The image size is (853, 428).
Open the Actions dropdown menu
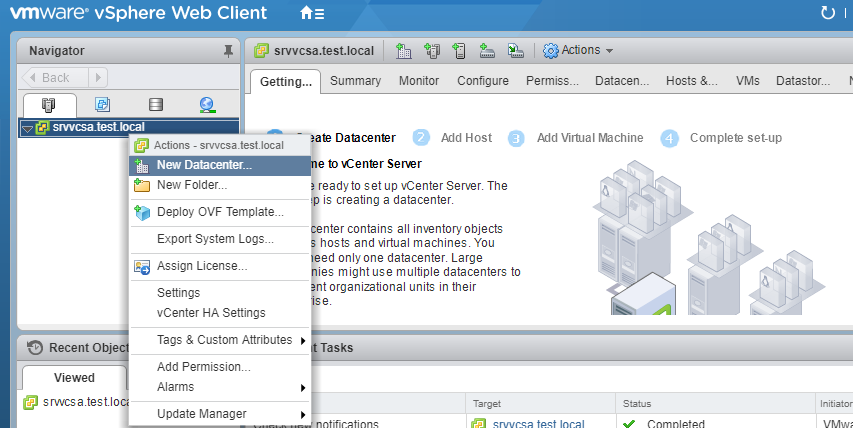578,51
